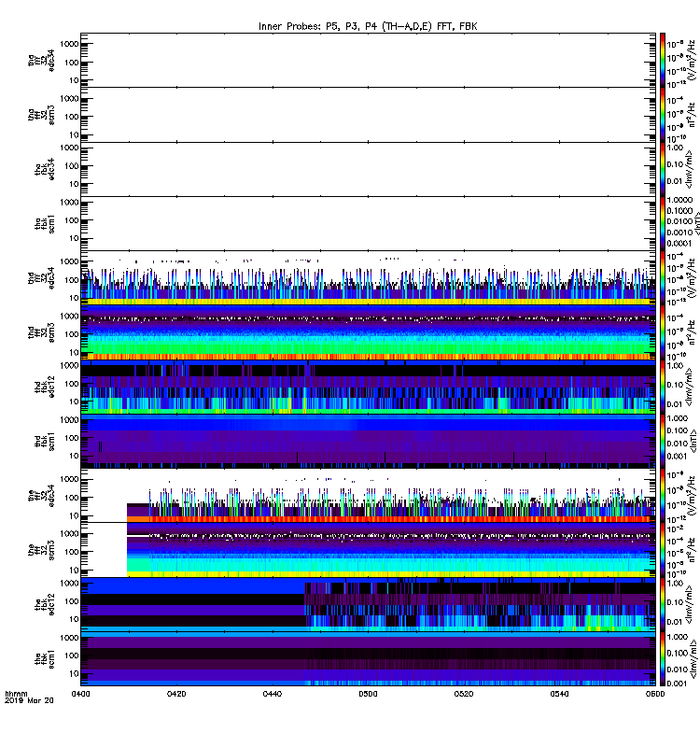Click inside the thd fff scm3 spectrogram
The height and width of the screenshot is (747, 700).
pos(368,332)
